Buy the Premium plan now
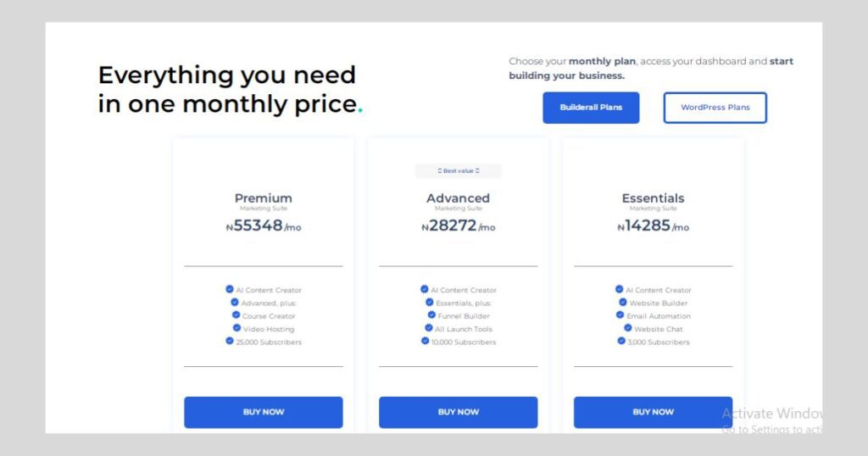 tap(264, 412)
